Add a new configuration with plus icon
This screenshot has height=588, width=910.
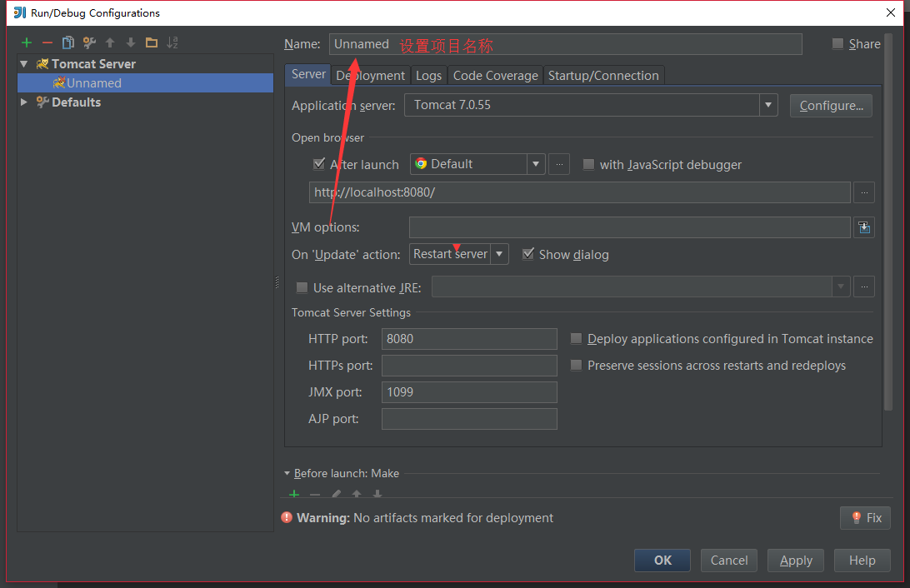(x=26, y=42)
